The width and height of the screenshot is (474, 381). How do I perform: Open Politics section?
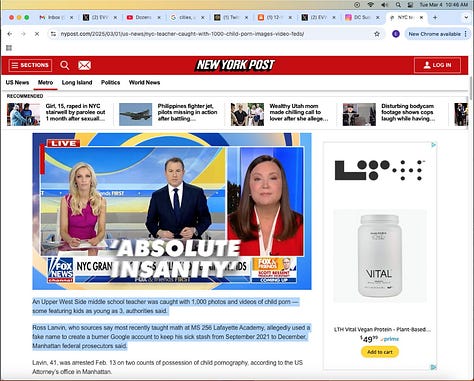(110, 82)
